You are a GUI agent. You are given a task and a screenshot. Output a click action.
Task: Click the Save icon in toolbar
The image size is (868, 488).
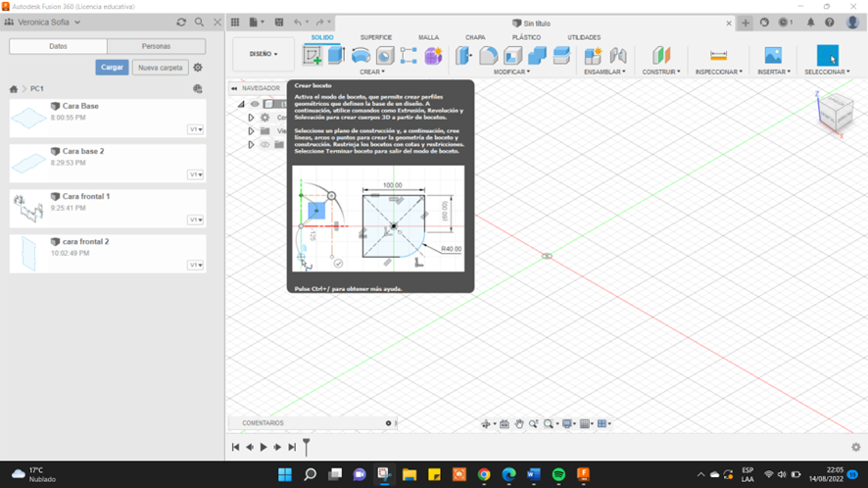pos(279,23)
